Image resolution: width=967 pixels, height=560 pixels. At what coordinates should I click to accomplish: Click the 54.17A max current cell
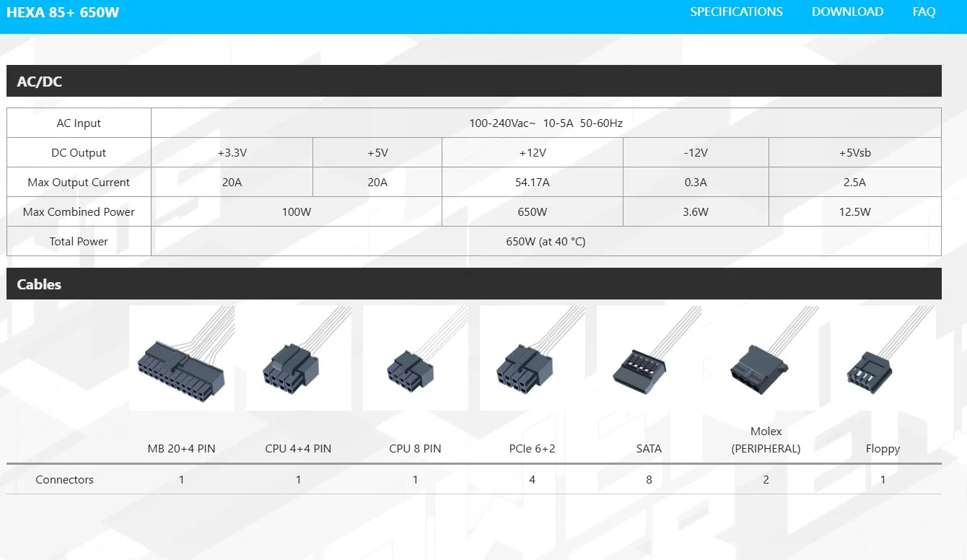click(533, 182)
